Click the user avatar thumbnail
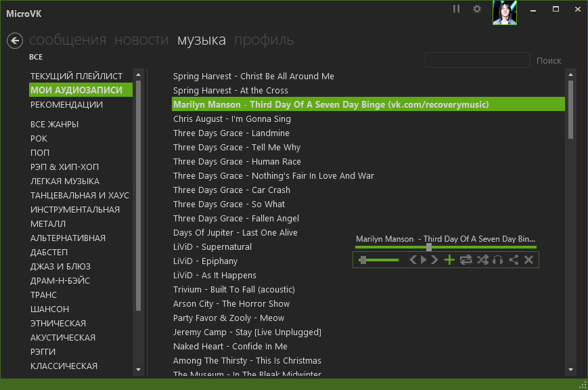The width and height of the screenshot is (588, 390). (x=504, y=12)
